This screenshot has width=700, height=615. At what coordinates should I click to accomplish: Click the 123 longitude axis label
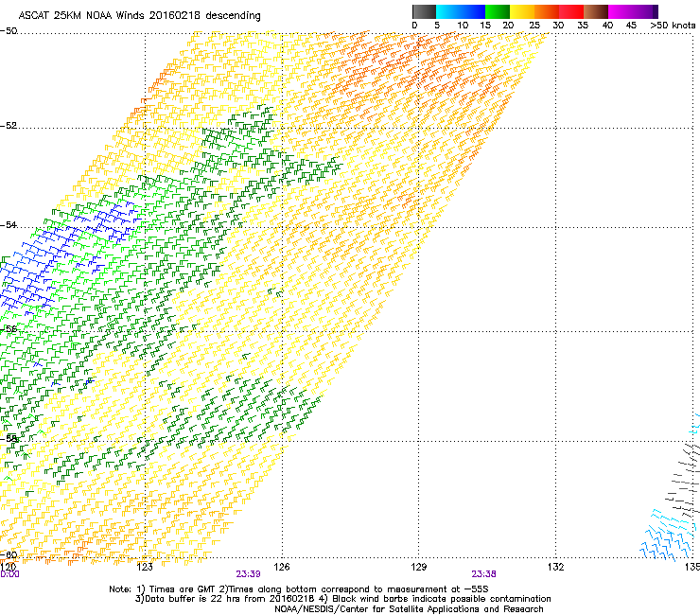(x=145, y=567)
